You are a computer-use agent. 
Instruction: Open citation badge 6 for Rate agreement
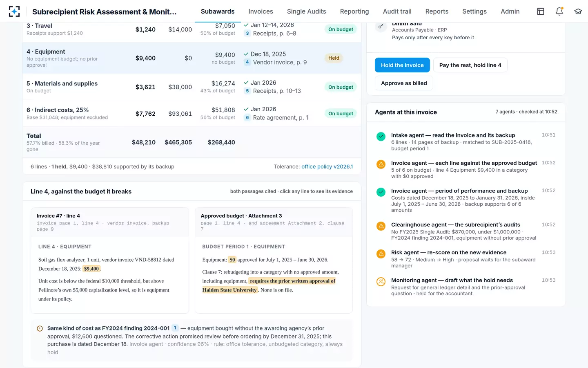247,117
